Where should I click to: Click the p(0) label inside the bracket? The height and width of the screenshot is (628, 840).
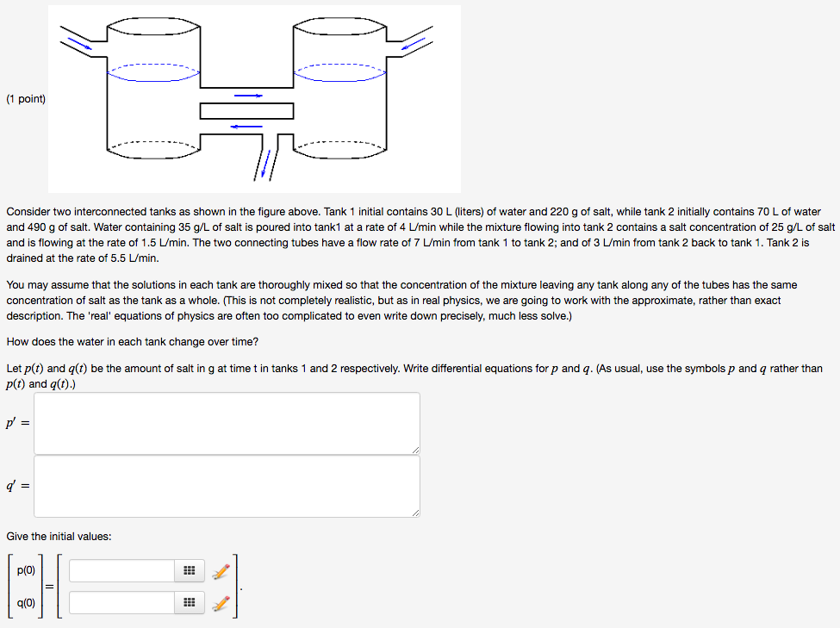(x=26, y=570)
